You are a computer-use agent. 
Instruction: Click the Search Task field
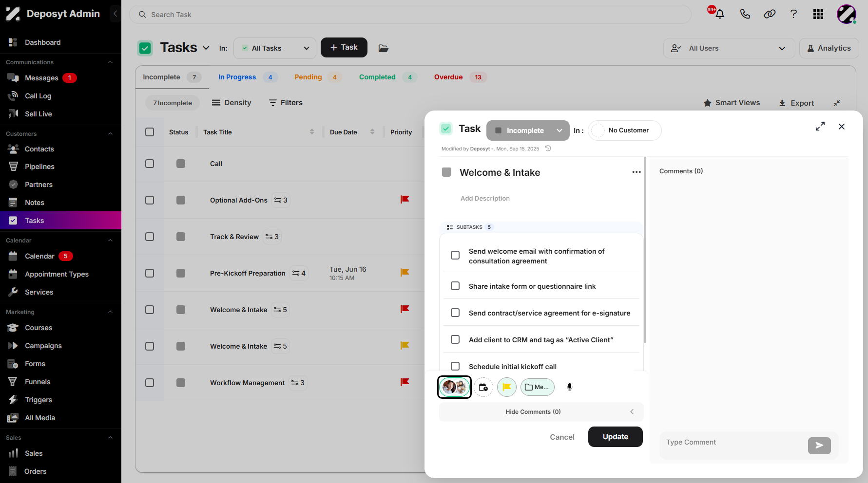410,15
